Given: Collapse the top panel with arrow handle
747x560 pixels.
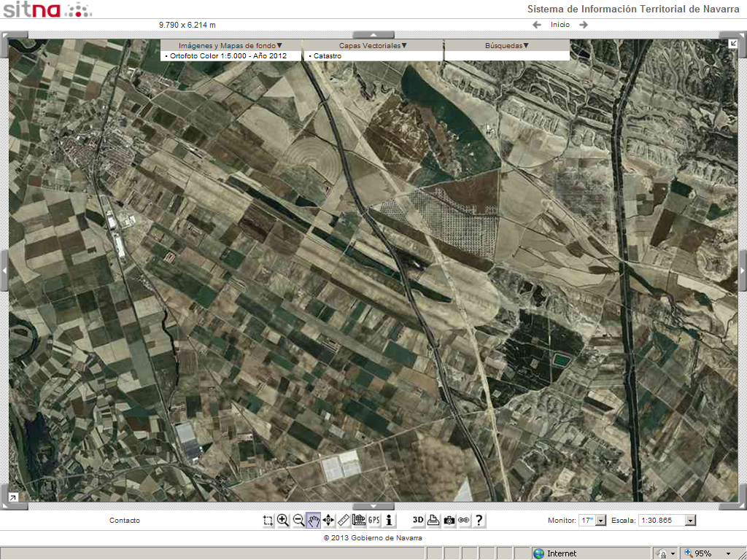Looking at the screenshot, I should pos(373,34).
